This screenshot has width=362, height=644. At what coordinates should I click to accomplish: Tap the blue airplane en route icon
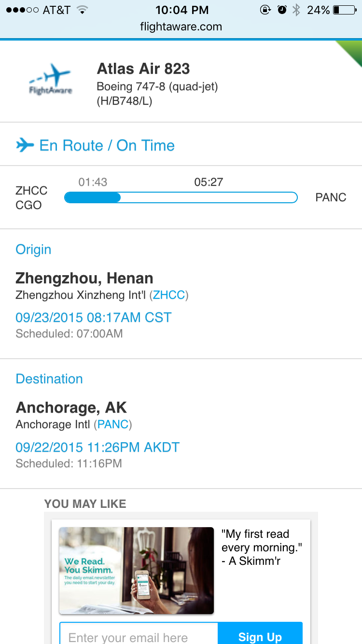point(25,145)
